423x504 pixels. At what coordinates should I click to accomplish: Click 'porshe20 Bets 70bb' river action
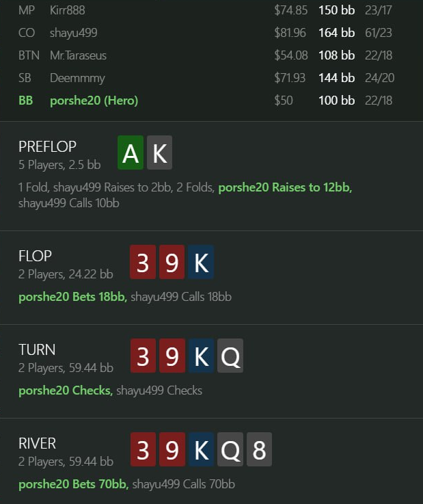pyautogui.click(x=74, y=484)
